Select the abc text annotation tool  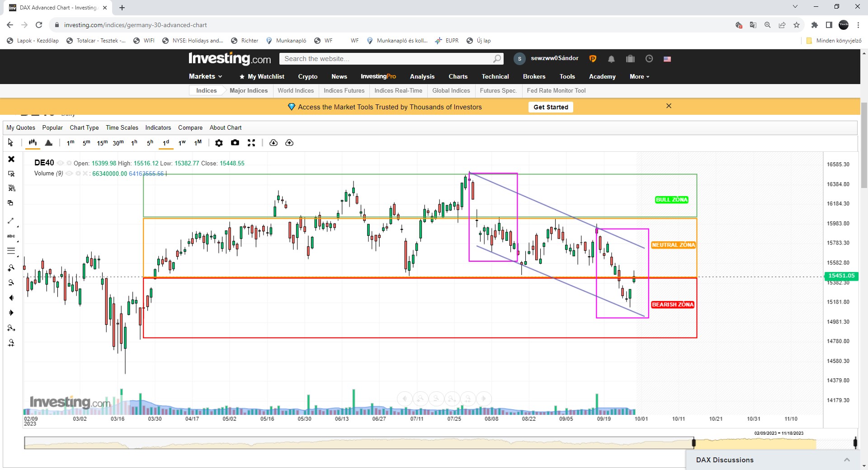pyautogui.click(x=11, y=236)
